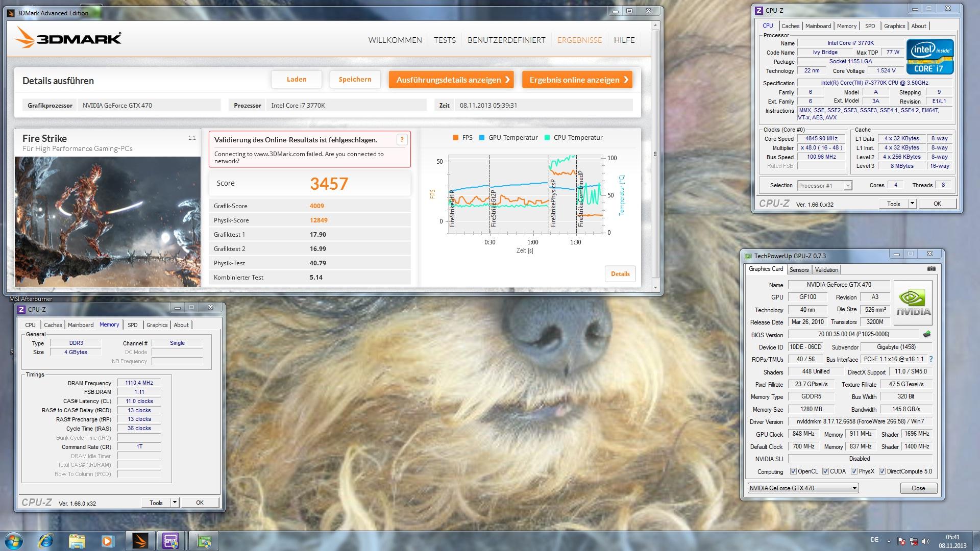Click the DRAM Frequency 1110.4 MHz value

pos(139,383)
